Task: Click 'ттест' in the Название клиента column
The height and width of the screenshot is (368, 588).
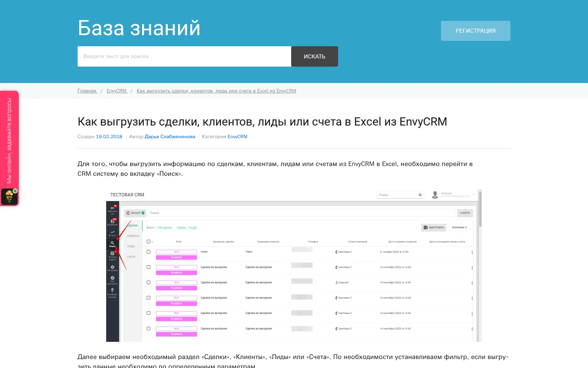Action: (249, 252)
